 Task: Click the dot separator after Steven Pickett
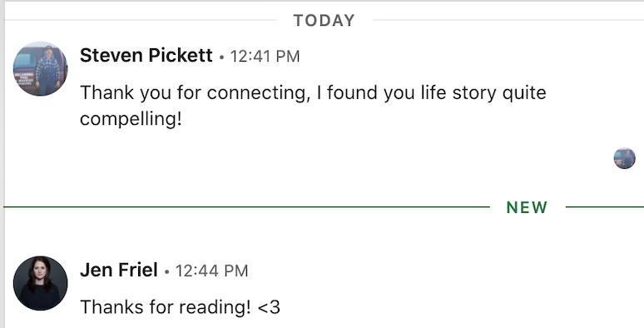tap(222, 57)
